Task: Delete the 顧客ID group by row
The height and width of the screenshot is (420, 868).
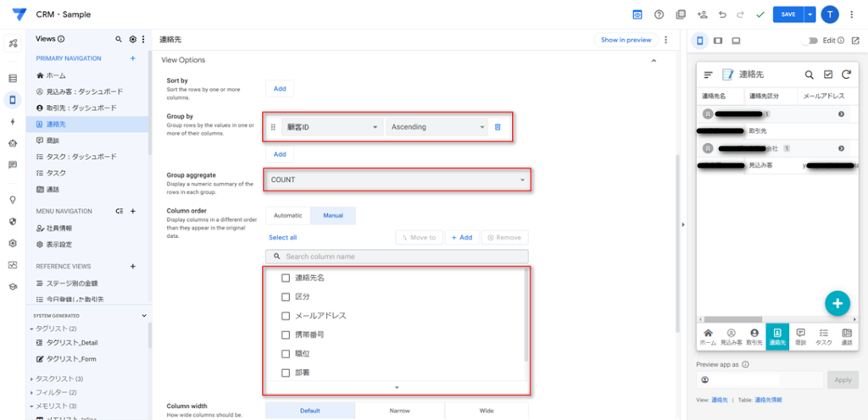Action: 498,127
